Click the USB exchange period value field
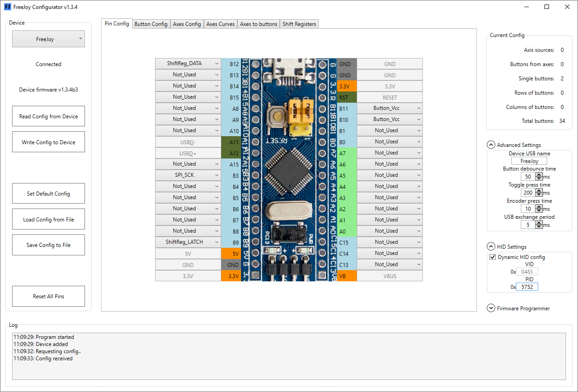 (x=528, y=225)
